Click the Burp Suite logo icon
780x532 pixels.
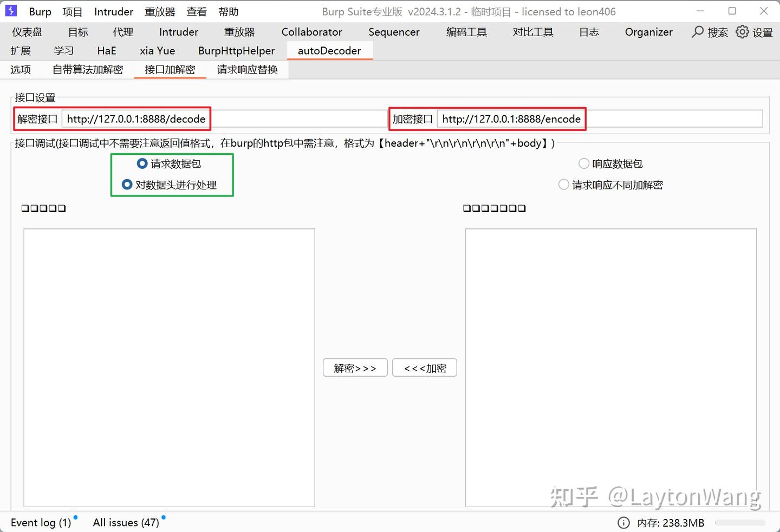11,11
